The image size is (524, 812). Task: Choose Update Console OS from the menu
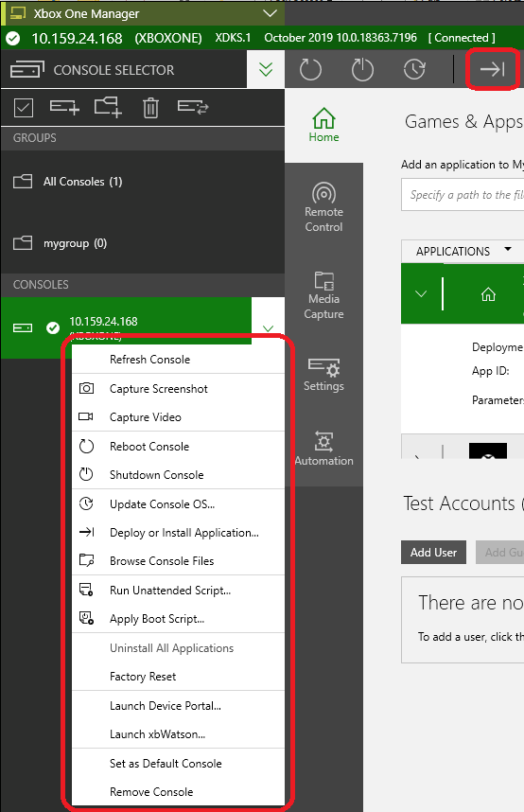point(178,504)
